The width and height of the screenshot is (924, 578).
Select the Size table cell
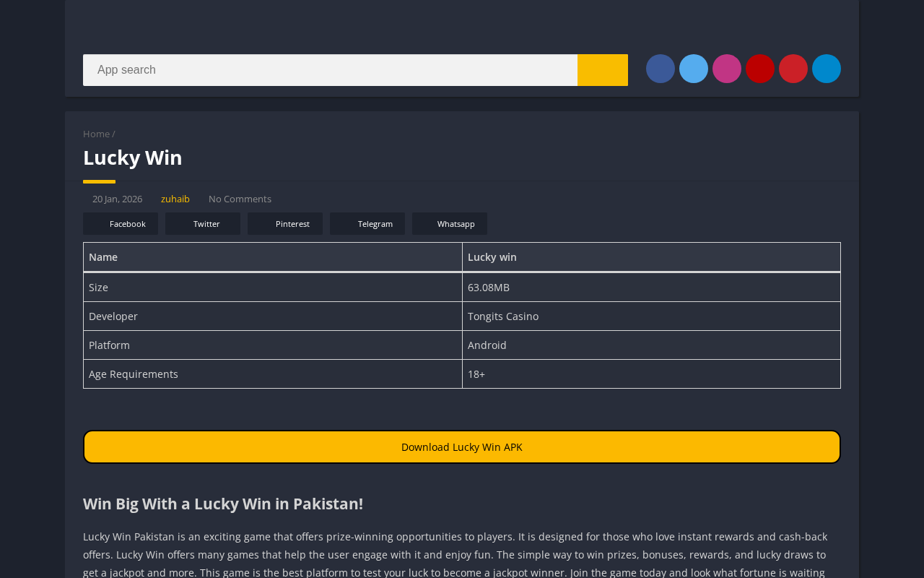[x=273, y=288]
